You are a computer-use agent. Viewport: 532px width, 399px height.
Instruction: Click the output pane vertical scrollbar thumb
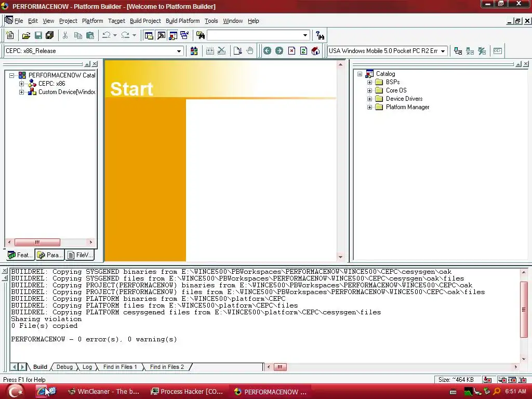(524, 310)
